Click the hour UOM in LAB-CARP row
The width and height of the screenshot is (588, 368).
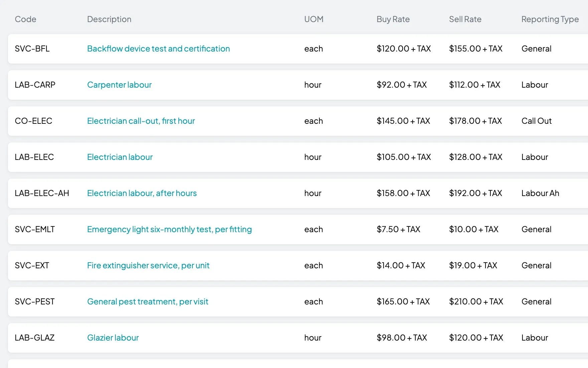click(x=313, y=85)
